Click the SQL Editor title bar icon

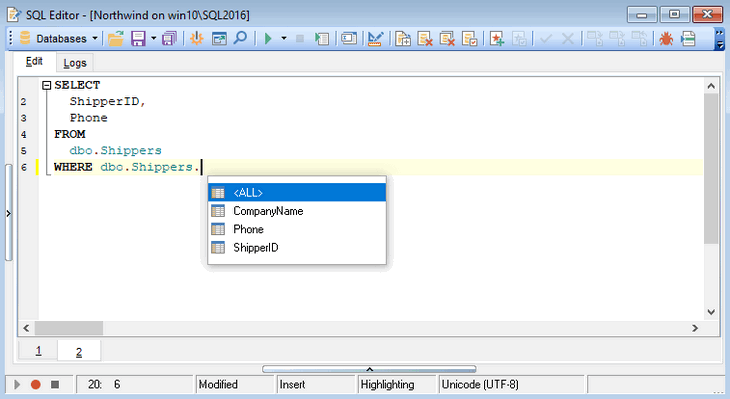[x=14, y=15]
